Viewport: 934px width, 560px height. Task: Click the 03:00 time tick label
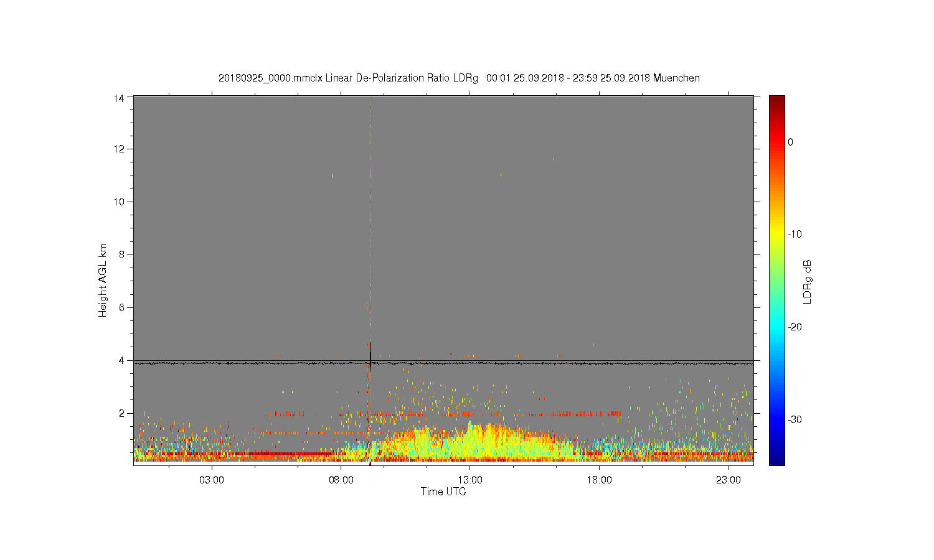pos(212,480)
